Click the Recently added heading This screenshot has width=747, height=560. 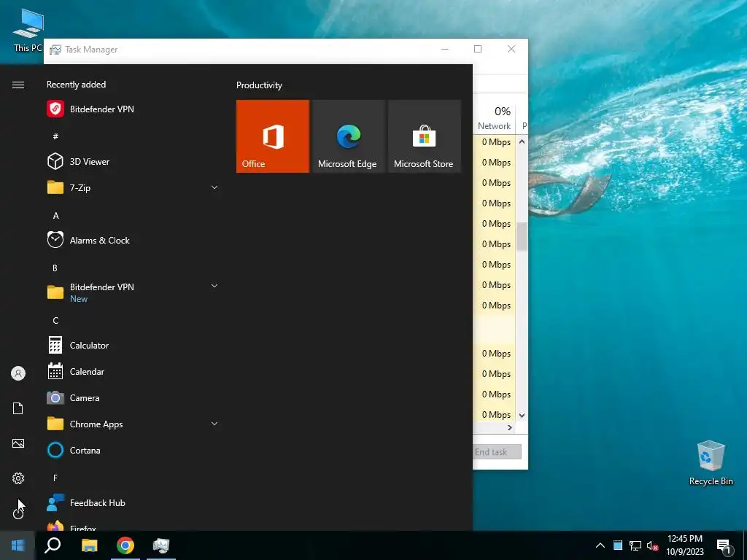(76, 85)
